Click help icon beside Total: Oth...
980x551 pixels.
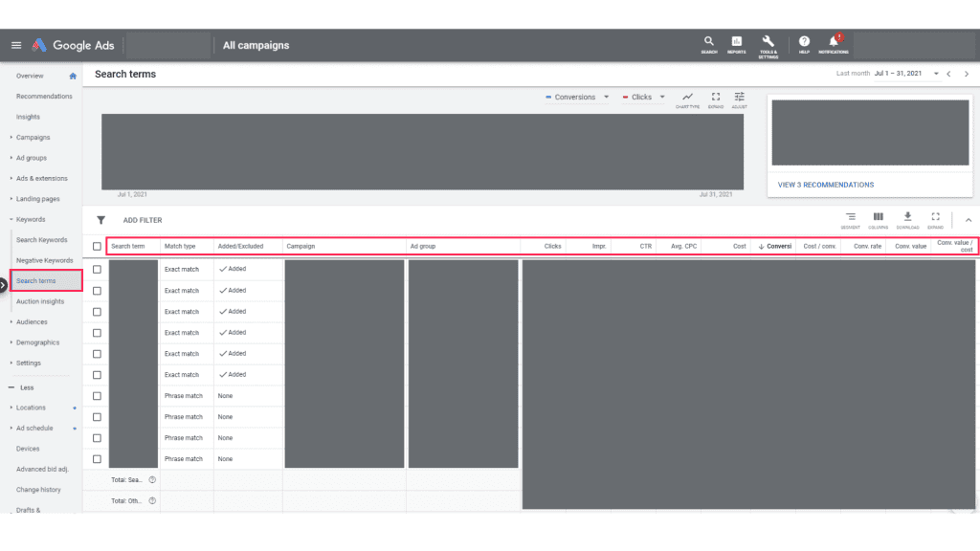[x=152, y=501]
